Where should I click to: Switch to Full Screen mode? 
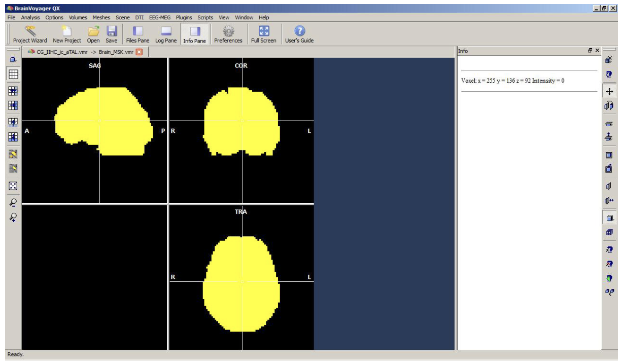click(264, 34)
